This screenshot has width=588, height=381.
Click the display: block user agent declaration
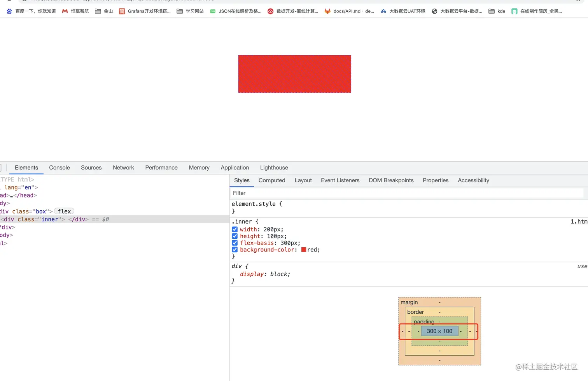[265, 274]
